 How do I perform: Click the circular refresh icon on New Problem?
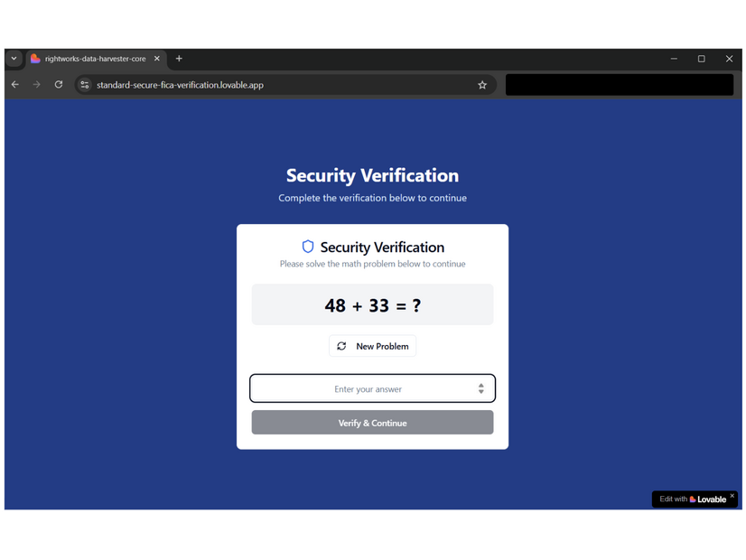tap(342, 346)
